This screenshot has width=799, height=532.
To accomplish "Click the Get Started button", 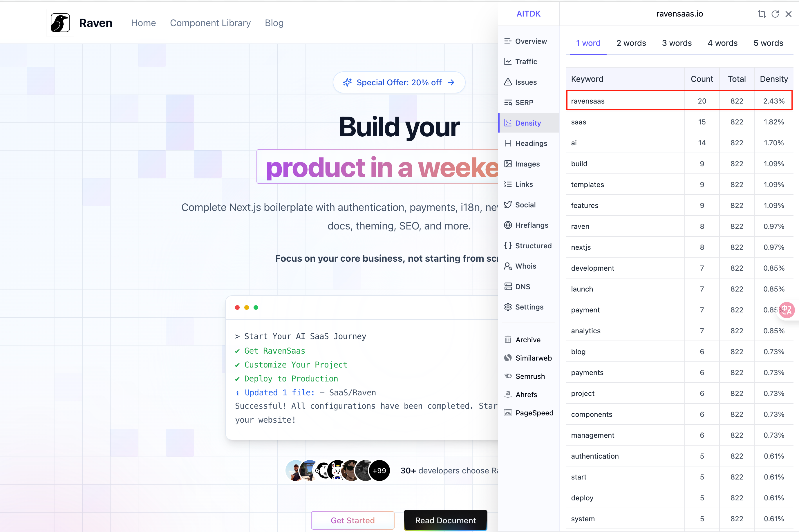I will click(352, 520).
